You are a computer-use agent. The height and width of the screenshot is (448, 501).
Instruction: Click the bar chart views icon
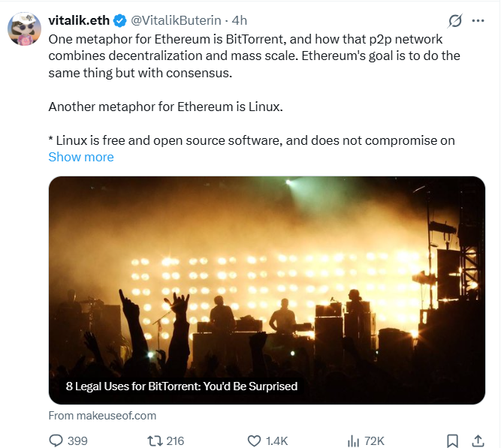[352, 440]
